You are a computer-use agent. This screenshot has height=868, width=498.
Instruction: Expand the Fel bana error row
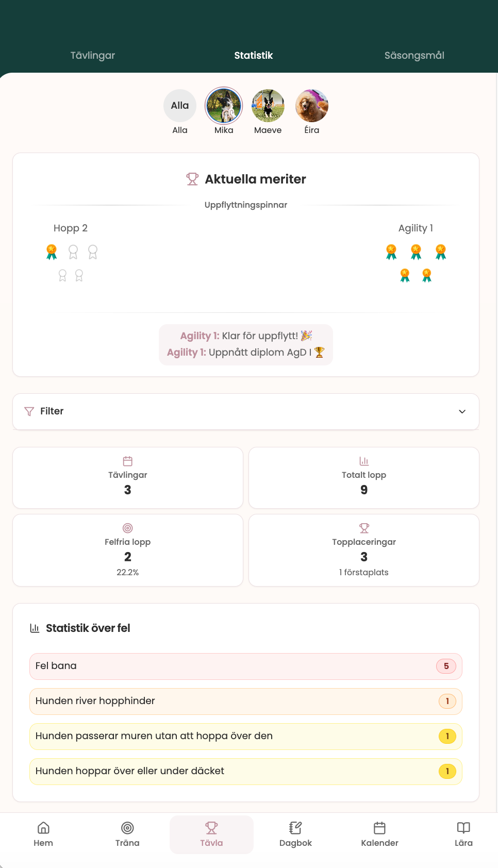coord(245,666)
